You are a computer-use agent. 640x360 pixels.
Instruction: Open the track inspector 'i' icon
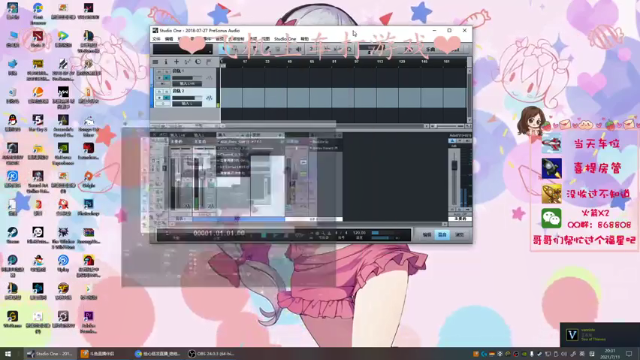166,62
